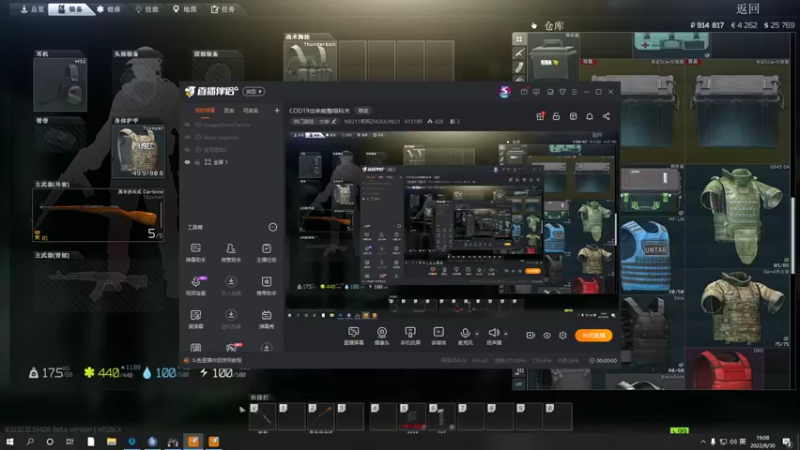Open the 主播任务 streamer tasks tool

coord(266,253)
